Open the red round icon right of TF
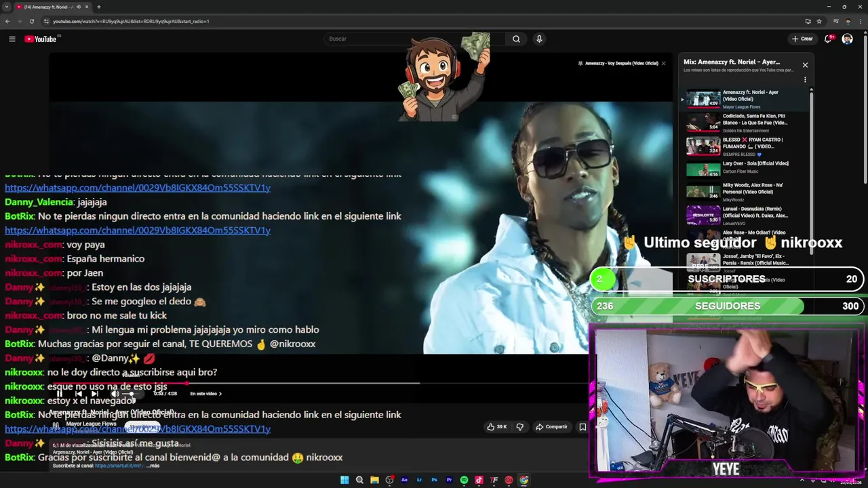 [x=509, y=480]
